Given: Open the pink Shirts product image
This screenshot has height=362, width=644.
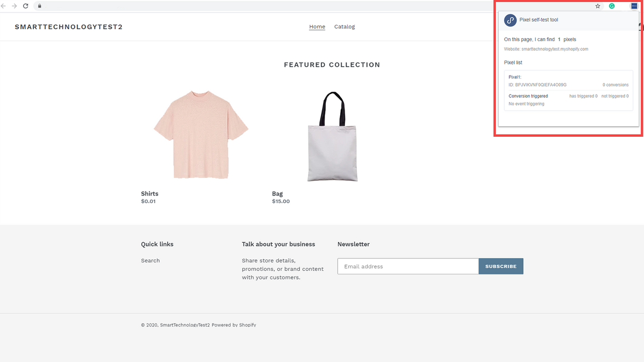Looking at the screenshot, I should point(201,135).
